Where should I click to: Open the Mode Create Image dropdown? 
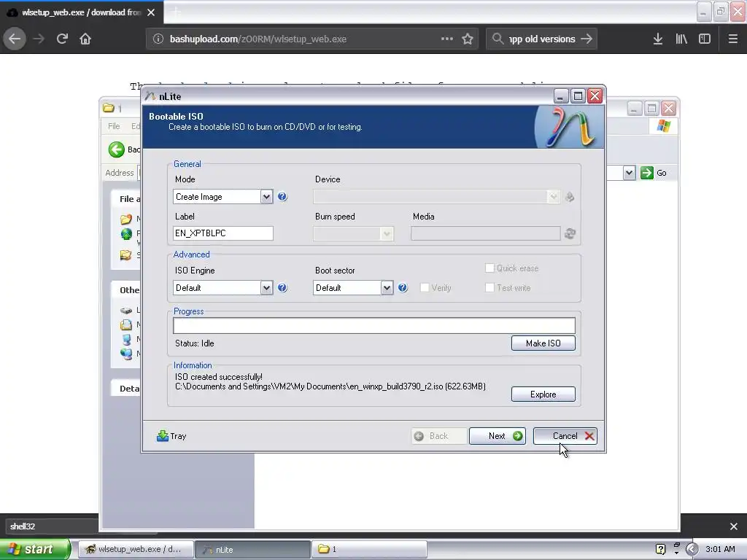point(266,197)
